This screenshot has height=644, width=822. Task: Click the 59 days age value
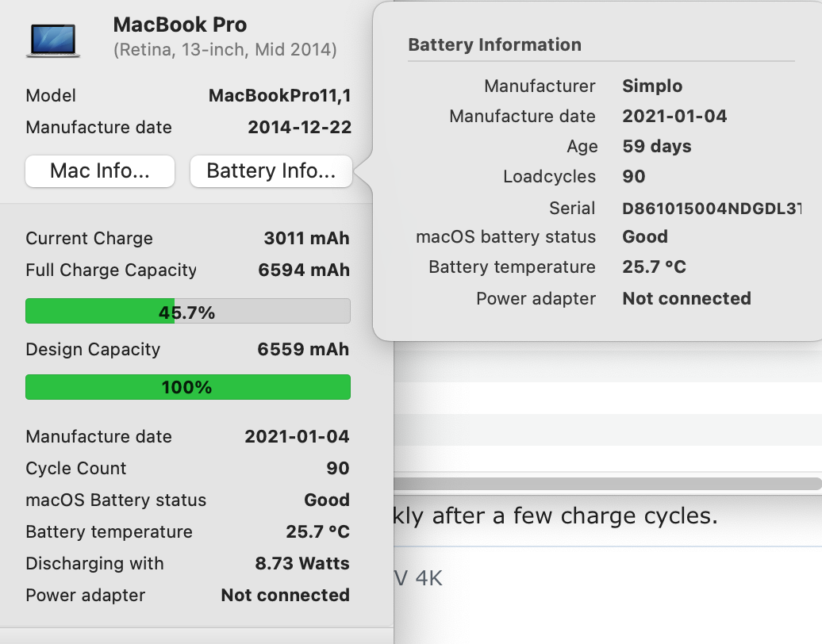[x=656, y=147]
